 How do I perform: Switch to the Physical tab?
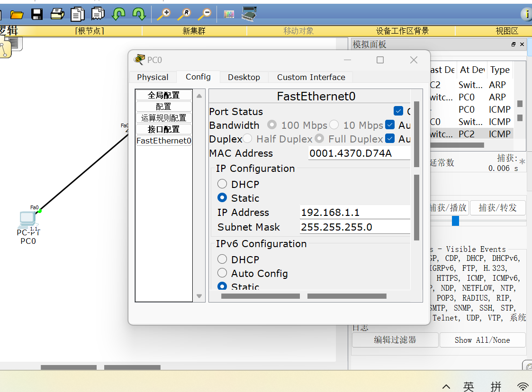click(153, 77)
